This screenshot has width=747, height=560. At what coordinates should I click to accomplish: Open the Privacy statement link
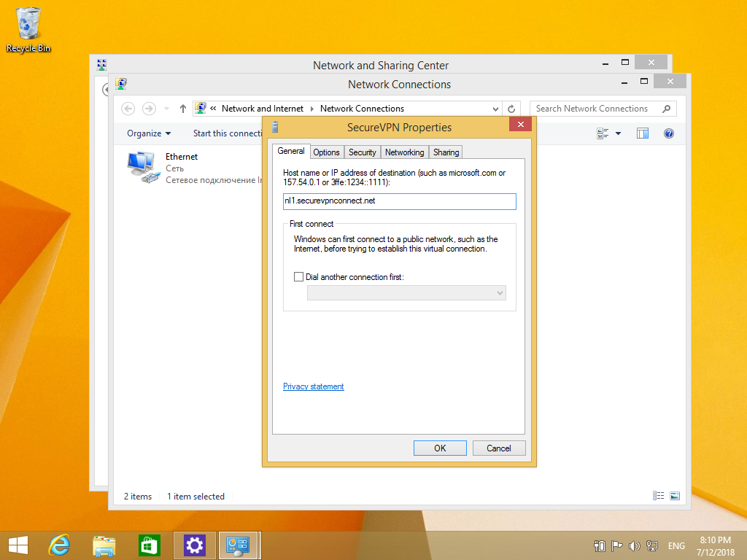pyautogui.click(x=313, y=386)
